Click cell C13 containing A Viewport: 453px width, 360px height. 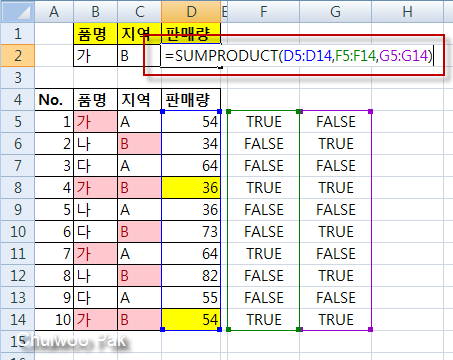(139, 298)
